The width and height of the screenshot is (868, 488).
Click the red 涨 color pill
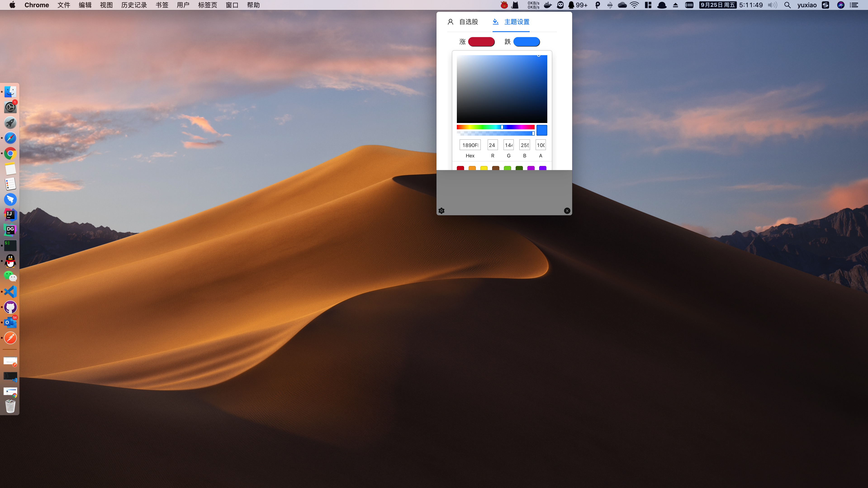481,42
